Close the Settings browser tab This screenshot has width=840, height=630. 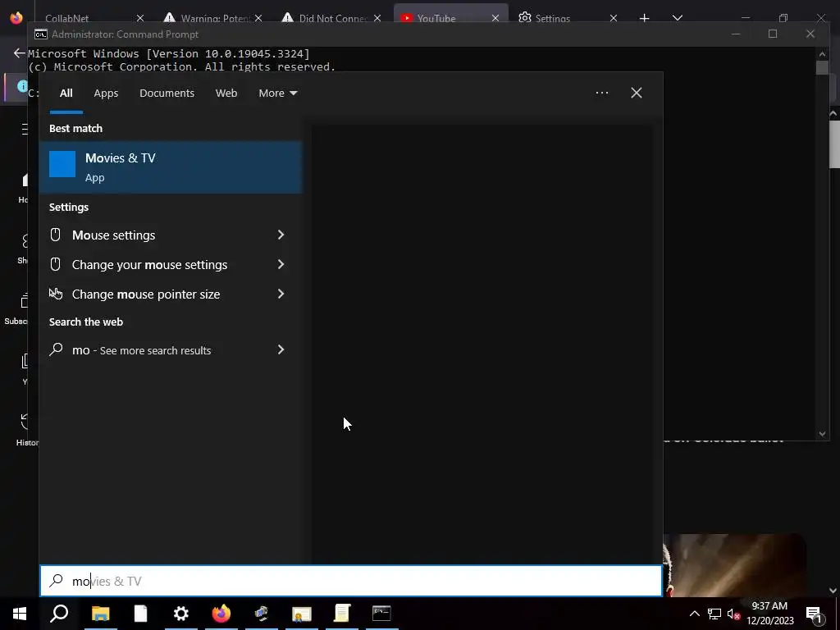click(614, 18)
